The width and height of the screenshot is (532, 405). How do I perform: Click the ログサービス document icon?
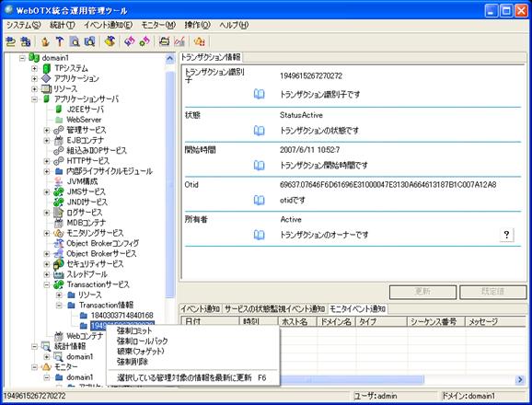point(58,213)
